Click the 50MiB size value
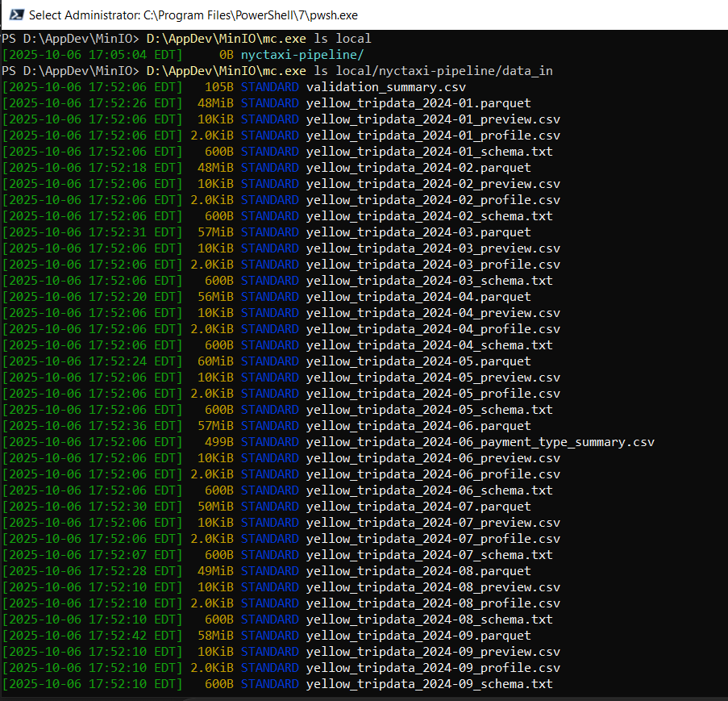Viewport: 728px width, 701px height. [x=215, y=507]
